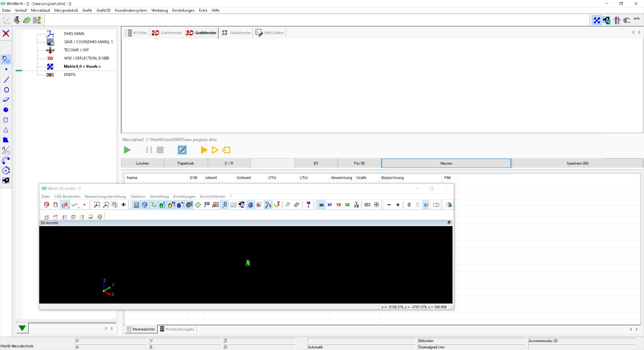Select the cylinder feature tool
The width and height of the screenshot is (644, 350).
tap(6, 120)
